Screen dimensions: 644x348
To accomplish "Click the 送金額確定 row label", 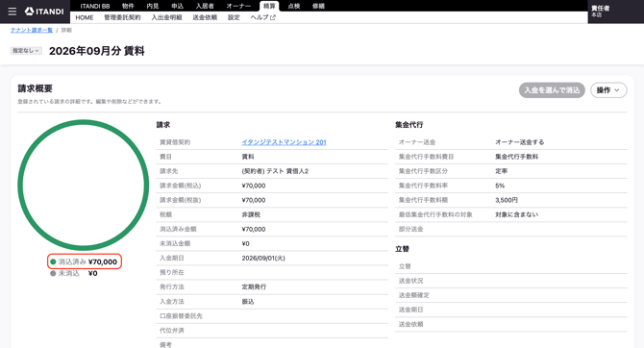I will 413,295.
